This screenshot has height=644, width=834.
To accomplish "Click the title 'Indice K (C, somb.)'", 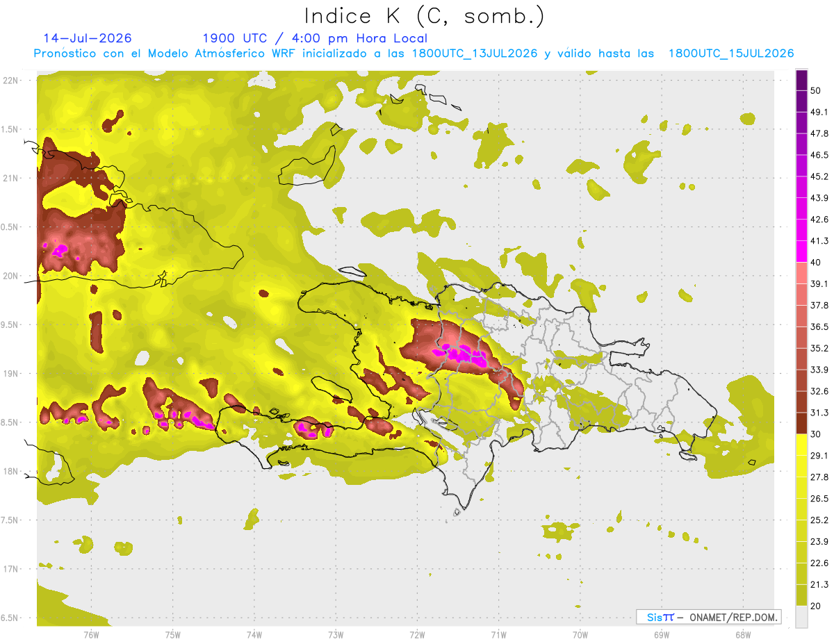I will (x=425, y=16).
